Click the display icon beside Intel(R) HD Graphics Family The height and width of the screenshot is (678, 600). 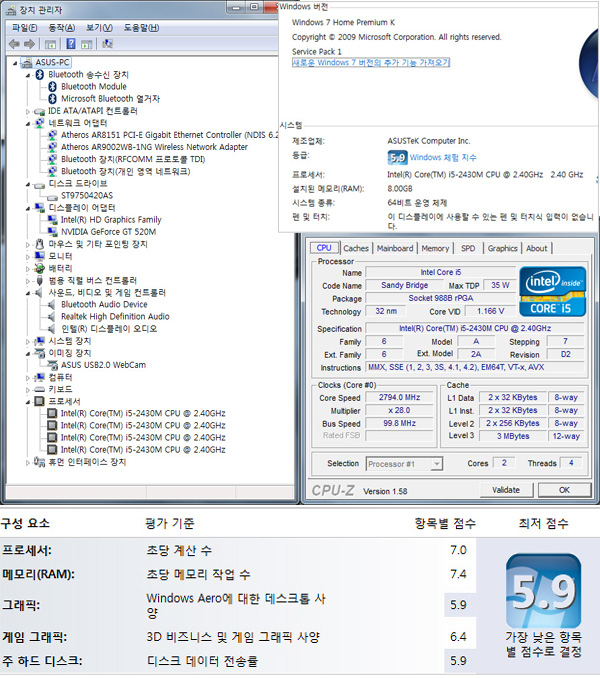[x=52, y=220]
